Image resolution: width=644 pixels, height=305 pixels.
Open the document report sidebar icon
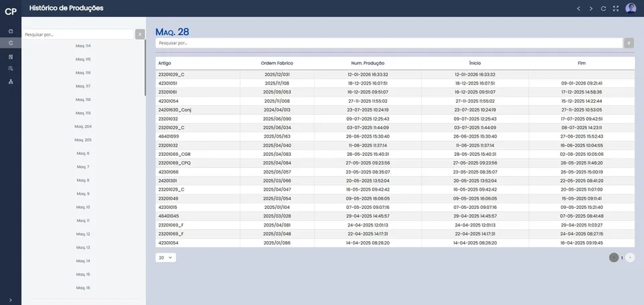11,56
